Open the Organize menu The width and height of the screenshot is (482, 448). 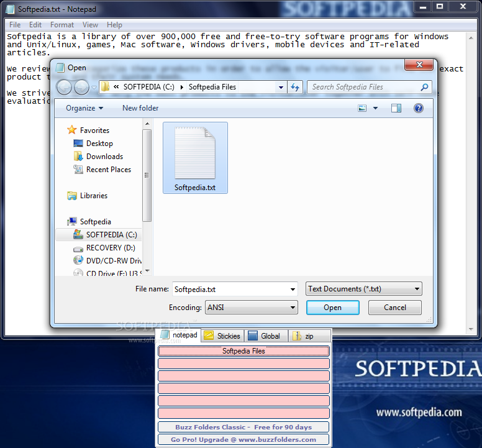pos(84,108)
